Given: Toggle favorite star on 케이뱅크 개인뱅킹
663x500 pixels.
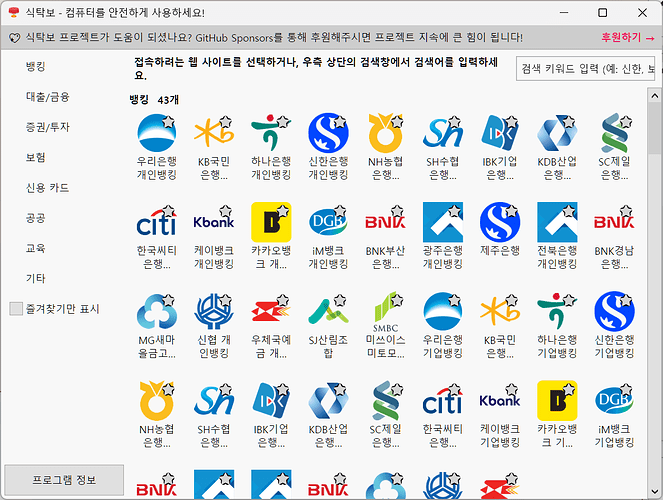Looking at the screenshot, I should click(225, 211).
